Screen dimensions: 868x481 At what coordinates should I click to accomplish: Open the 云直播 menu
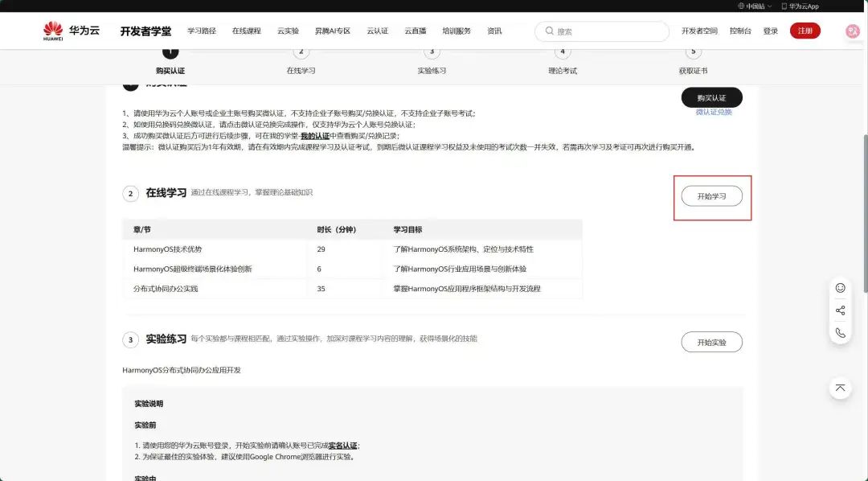pos(416,31)
